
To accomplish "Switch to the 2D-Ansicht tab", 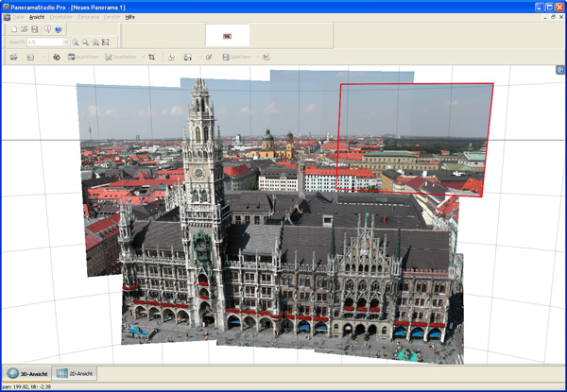I will point(75,374).
